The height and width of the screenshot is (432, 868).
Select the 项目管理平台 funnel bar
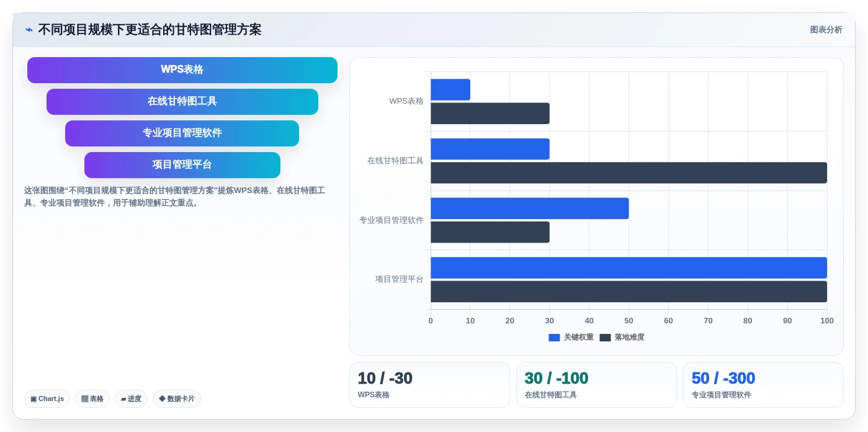pos(182,165)
